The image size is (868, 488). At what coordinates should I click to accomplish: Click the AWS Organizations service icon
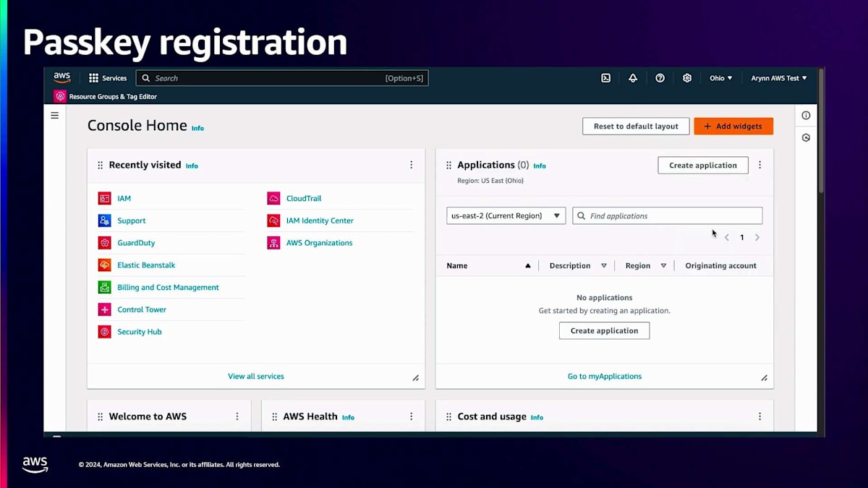(273, 243)
